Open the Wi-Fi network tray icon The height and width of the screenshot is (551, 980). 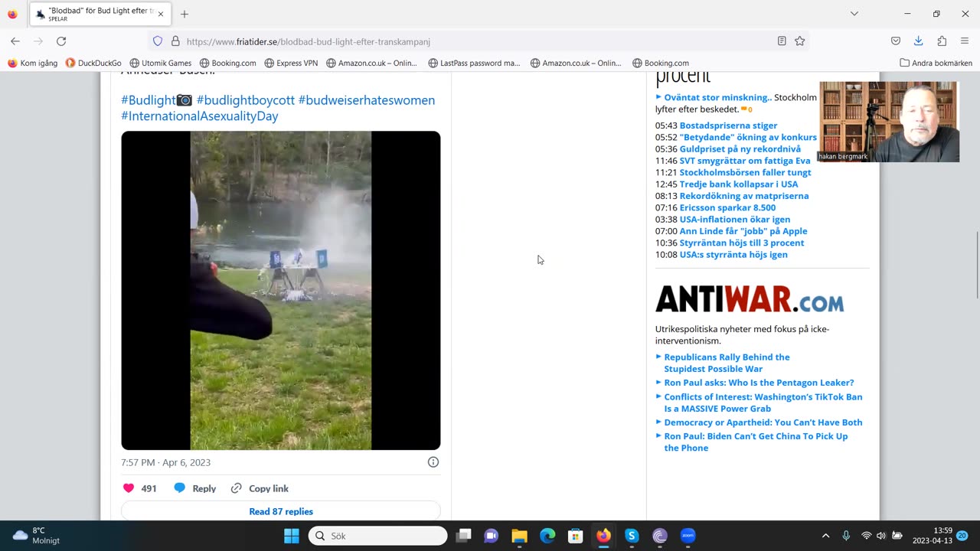click(x=866, y=536)
